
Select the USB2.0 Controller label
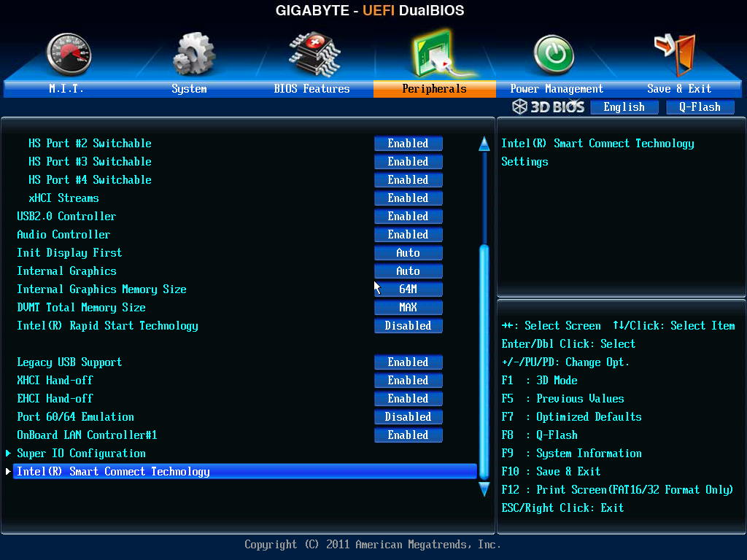(66, 216)
